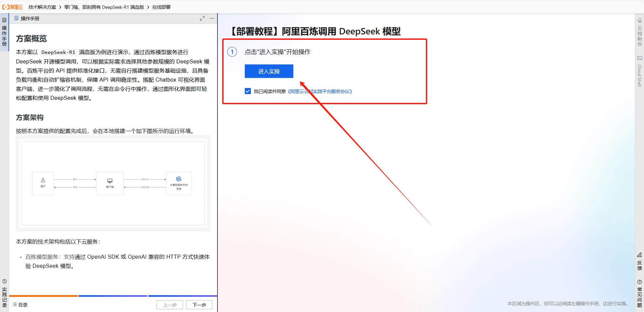Minimize the 操作手册 panel
Viewport: 644px width, 312px height.
(212, 19)
